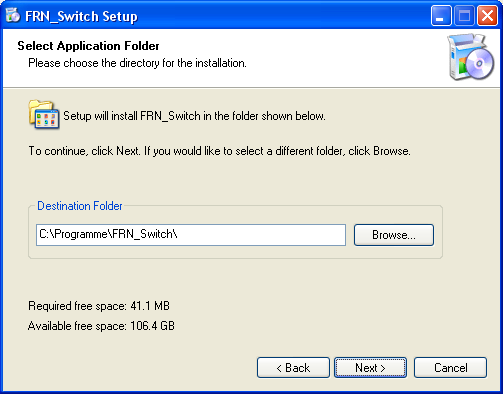Image resolution: width=503 pixels, height=394 pixels.
Task: Click the Destination Folder group label
Action: coord(80,206)
